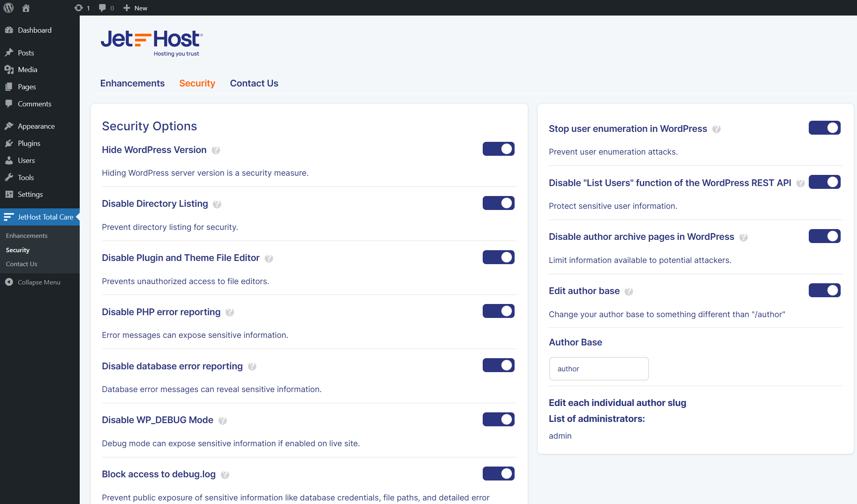
Task: Turn off Disable author archive pages toggle
Action: (x=824, y=236)
